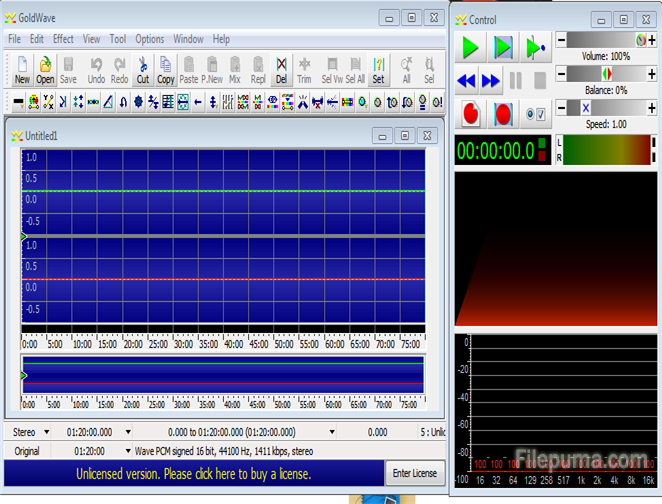Open the Options menu
Image resolution: width=662 pixels, height=504 pixels.
point(149,39)
